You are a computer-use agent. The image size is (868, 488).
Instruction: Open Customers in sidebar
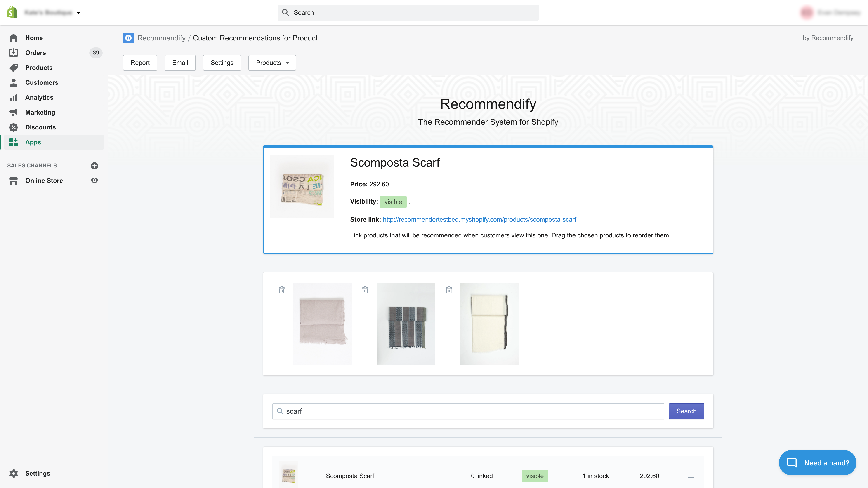click(x=41, y=82)
